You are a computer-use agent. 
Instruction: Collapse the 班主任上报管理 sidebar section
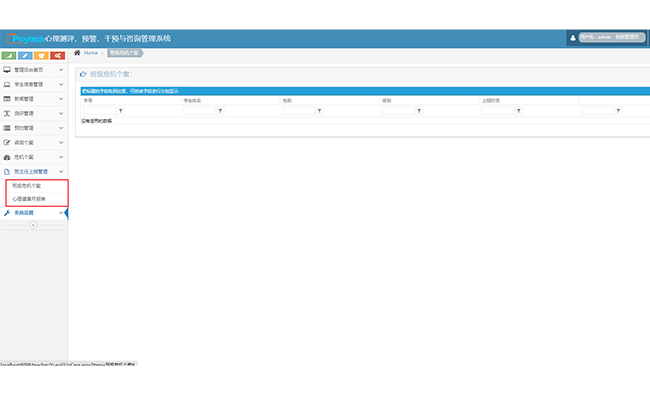coord(34,172)
